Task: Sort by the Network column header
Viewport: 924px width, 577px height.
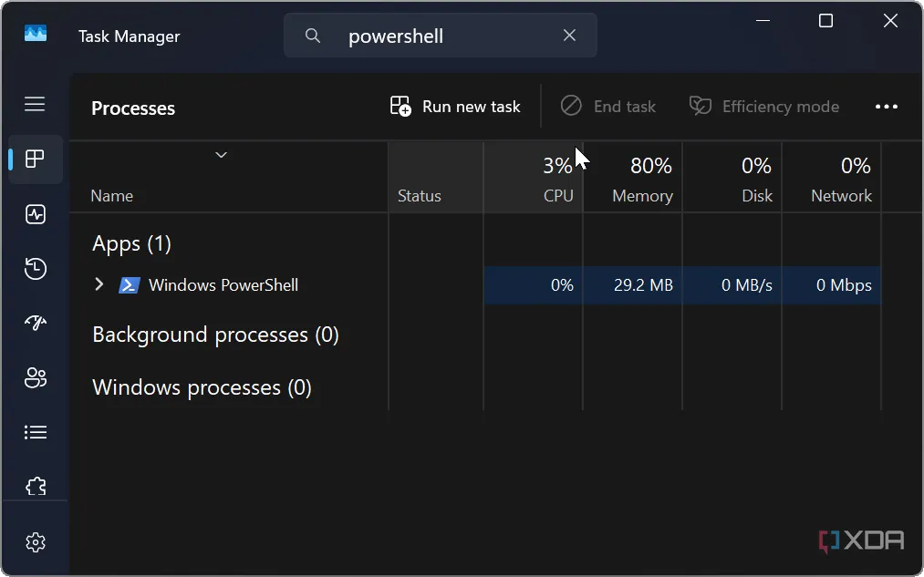Action: [832, 177]
